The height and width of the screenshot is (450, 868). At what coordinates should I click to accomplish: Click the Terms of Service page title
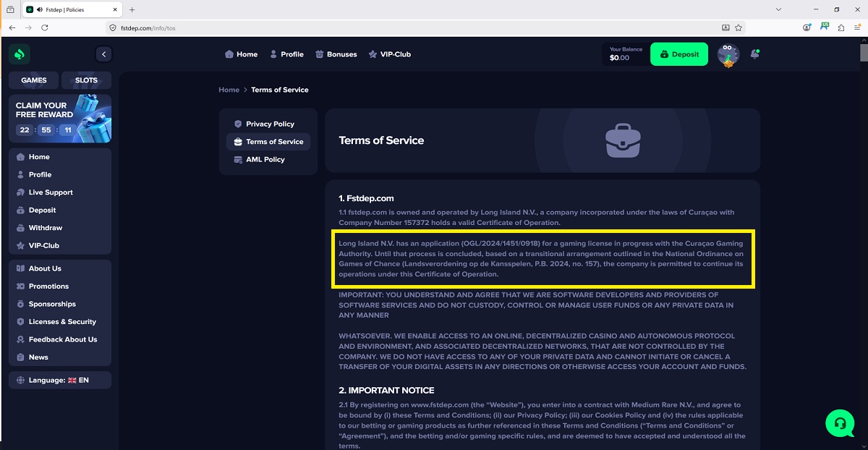pyautogui.click(x=381, y=140)
